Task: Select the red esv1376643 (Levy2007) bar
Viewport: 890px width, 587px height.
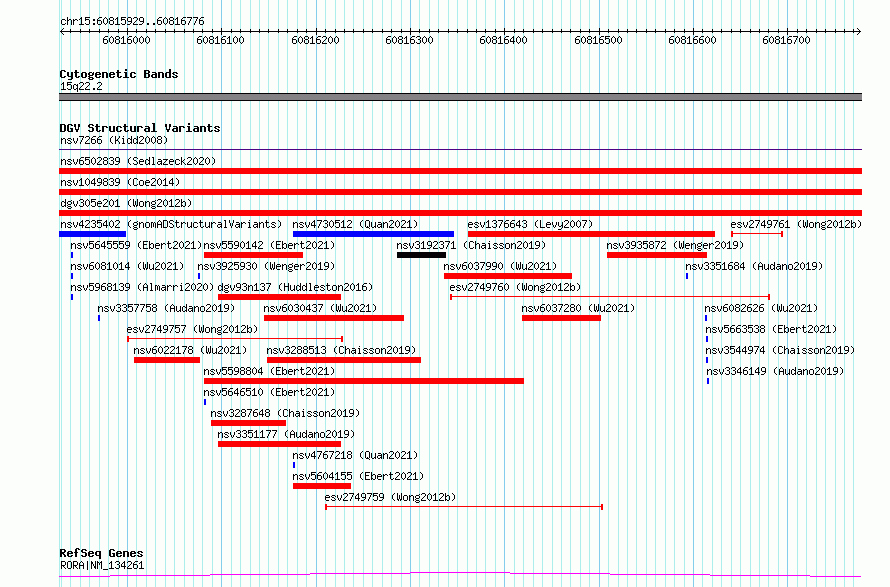Action: pyautogui.click(x=591, y=234)
